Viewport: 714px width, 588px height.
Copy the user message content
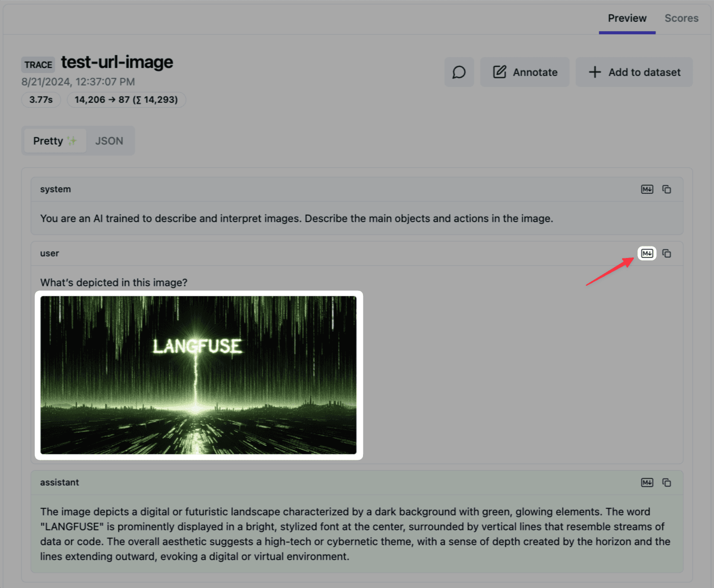tap(667, 253)
